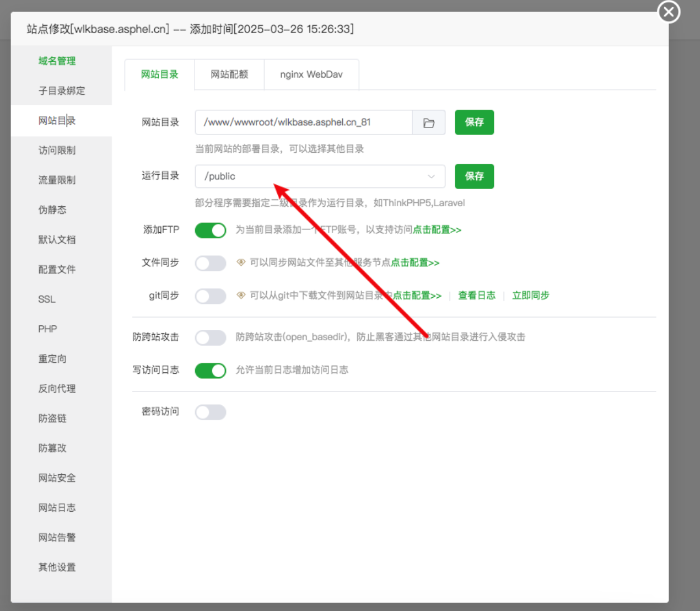Open the nginx WebDav tab

(x=311, y=74)
